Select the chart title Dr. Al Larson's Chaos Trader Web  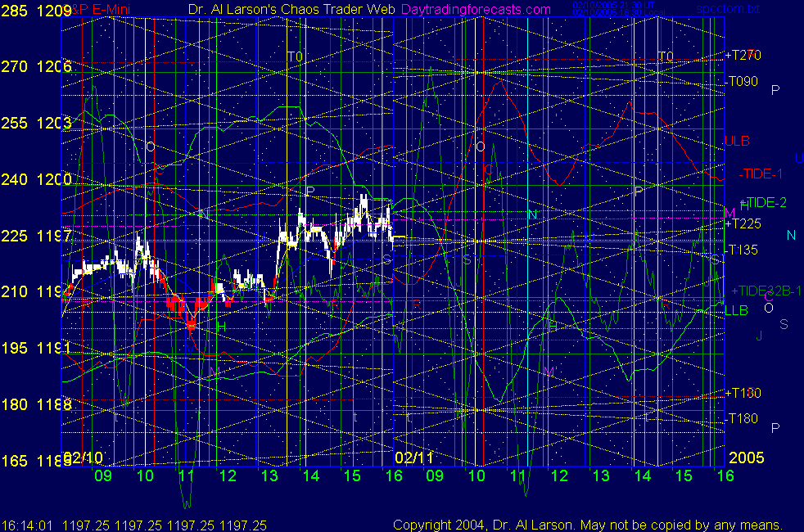[291, 9]
